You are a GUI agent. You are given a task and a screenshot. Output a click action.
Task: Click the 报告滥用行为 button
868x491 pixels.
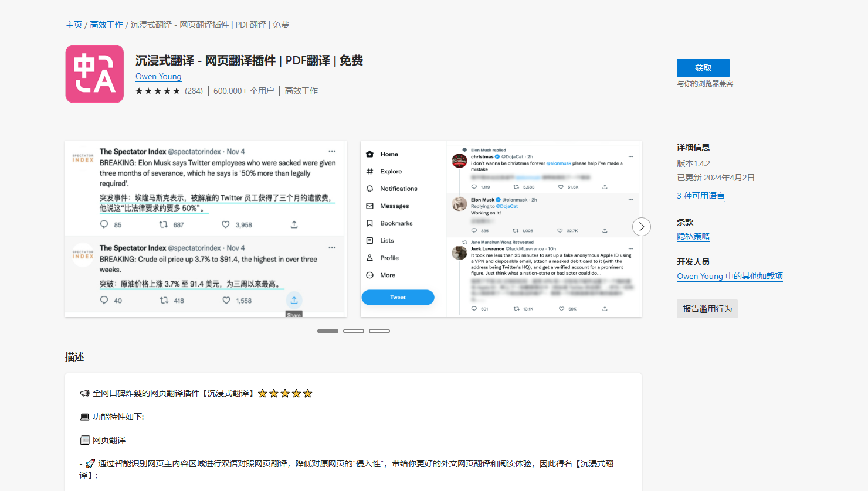coord(707,309)
